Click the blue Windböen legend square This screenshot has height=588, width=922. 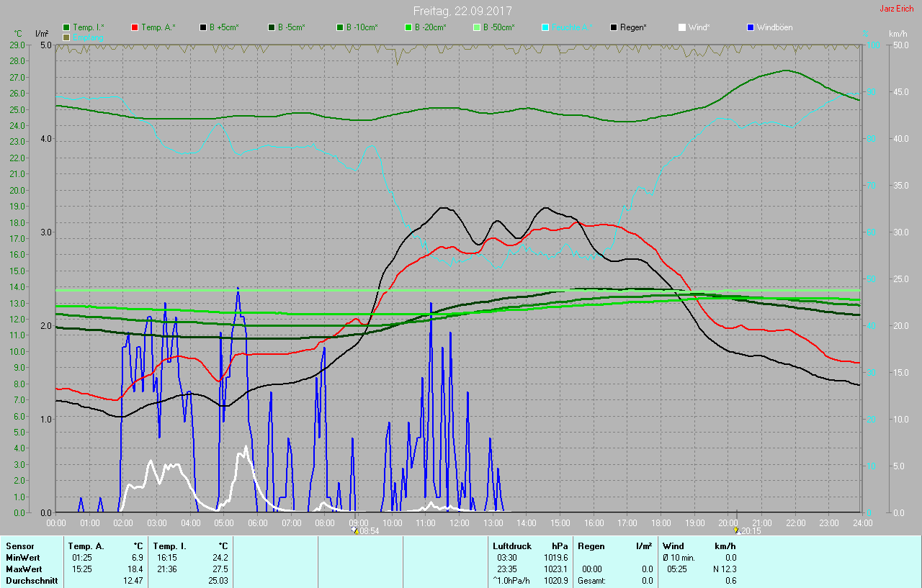(751, 27)
